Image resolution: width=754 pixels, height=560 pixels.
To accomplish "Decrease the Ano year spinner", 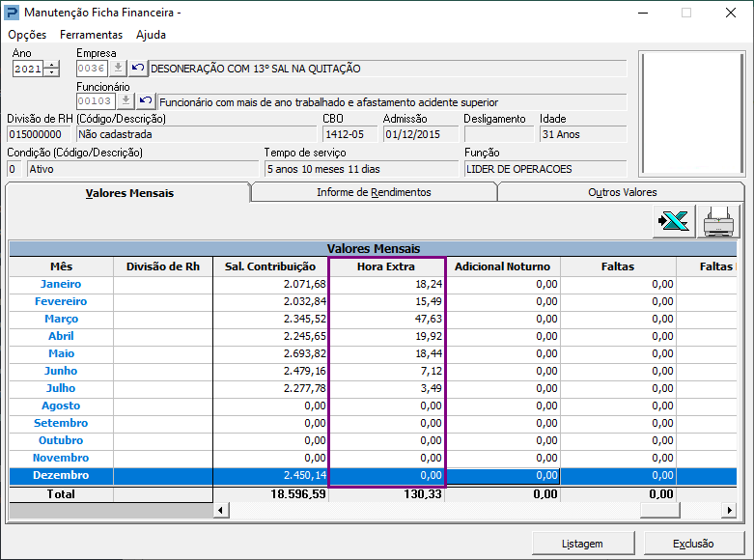I will [x=52, y=72].
